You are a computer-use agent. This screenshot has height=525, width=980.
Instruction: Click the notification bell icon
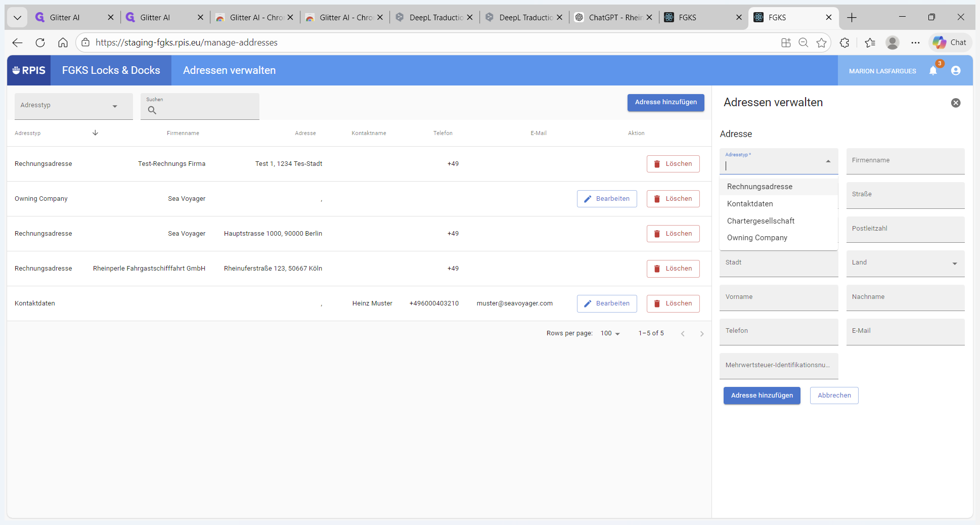pos(933,71)
